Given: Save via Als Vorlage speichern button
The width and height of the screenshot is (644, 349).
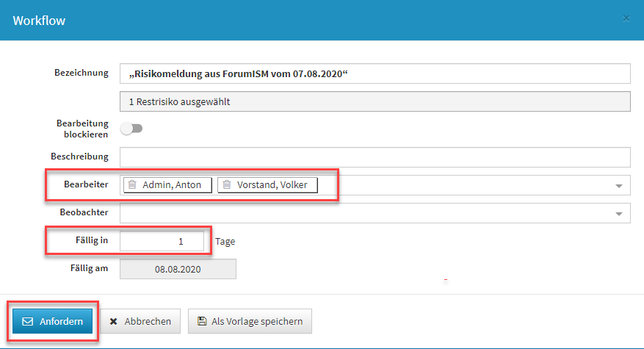Looking at the screenshot, I should coord(250,321).
